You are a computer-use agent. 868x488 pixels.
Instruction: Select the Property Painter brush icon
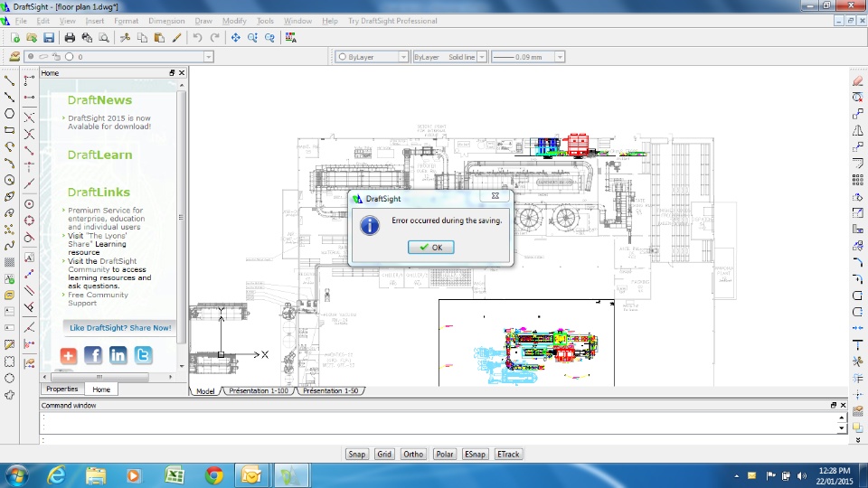(176, 38)
